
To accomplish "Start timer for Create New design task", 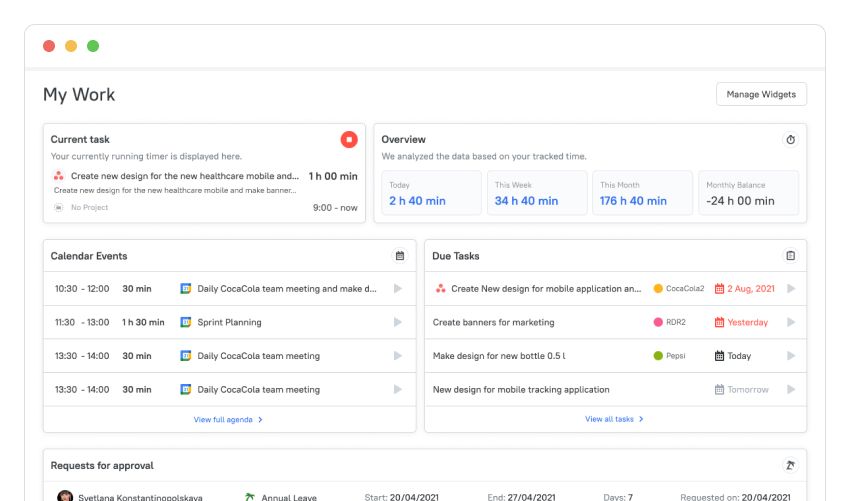I will pyautogui.click(x=791, y=288).
